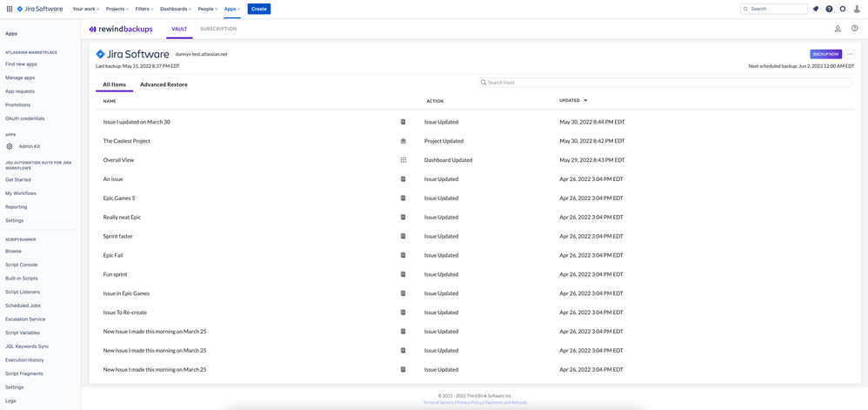This screenshot has height=410, width=868.
Task: Click the project icon for 'The Coolest Project'
Action: [403, 141]
